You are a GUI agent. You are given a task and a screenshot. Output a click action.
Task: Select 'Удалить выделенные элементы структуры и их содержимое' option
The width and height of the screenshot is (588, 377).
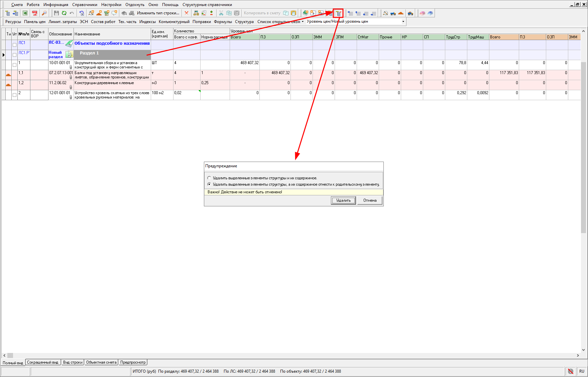[x=209, y=178]
